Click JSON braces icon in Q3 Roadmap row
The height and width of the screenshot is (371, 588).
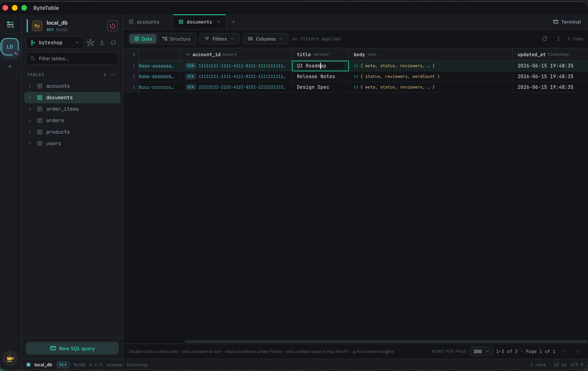[356, 66]
